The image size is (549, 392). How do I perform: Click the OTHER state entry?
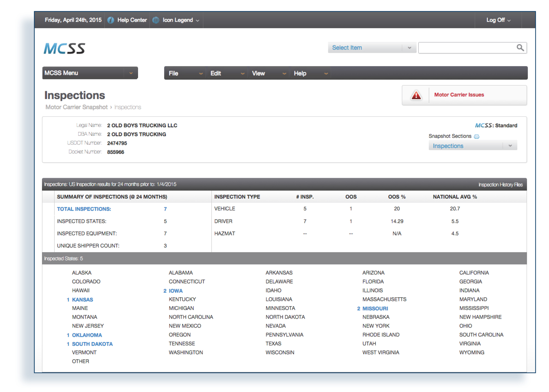80,361
